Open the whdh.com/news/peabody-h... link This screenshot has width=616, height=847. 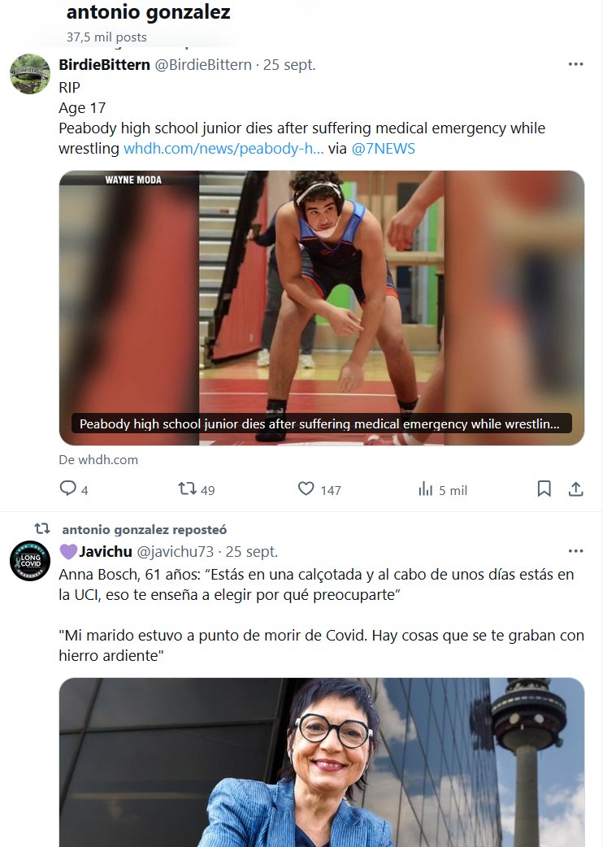point(223,149)
